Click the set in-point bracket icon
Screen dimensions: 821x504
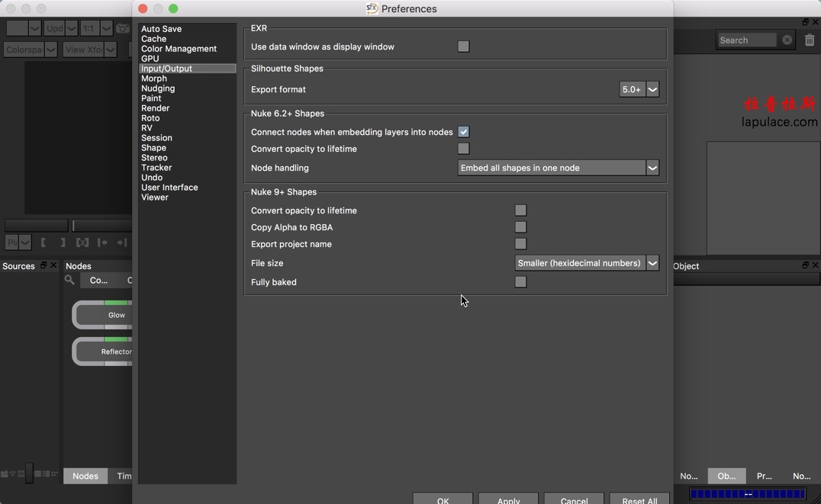click(x=43, y=242)
